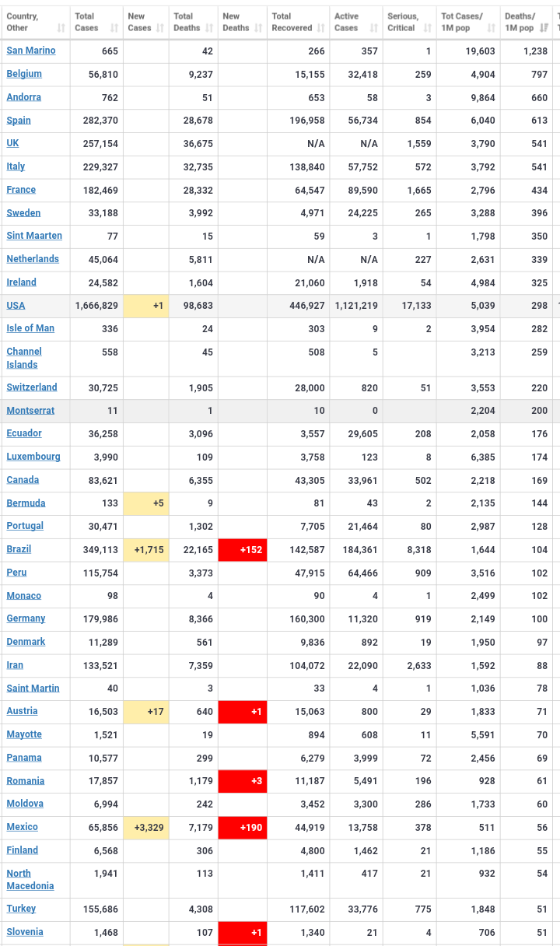Click the Channel Islands link
Screen dimensions: 560x946
tap(24, 358)
